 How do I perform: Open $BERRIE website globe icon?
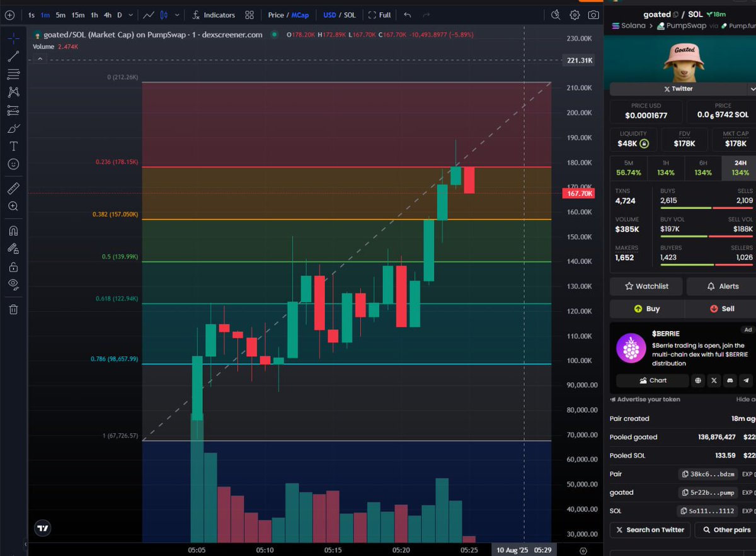pyautogui.click(x=697, y=380)
